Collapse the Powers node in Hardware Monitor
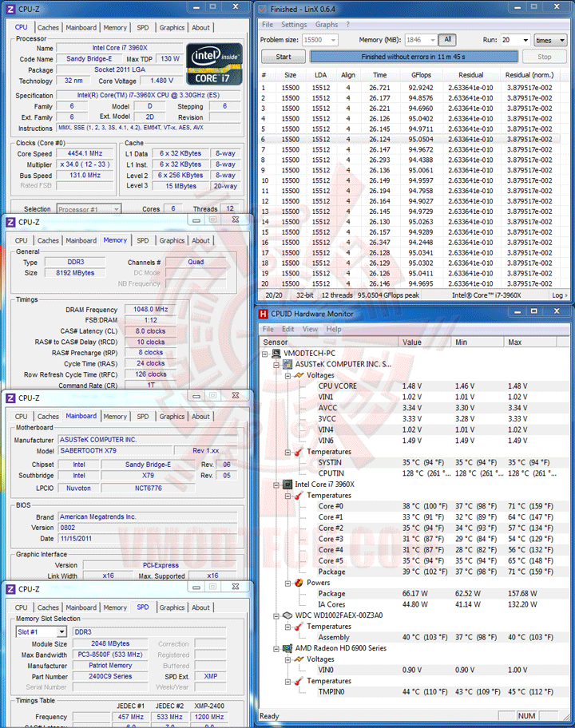The width and height of the screenshot is (575, 728). 287,584
